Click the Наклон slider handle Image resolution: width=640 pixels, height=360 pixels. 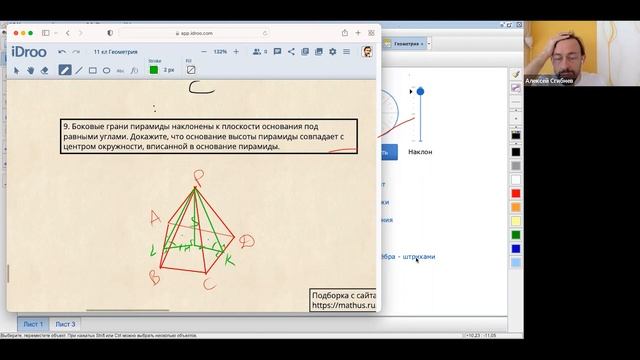click(x=420, y=91)
